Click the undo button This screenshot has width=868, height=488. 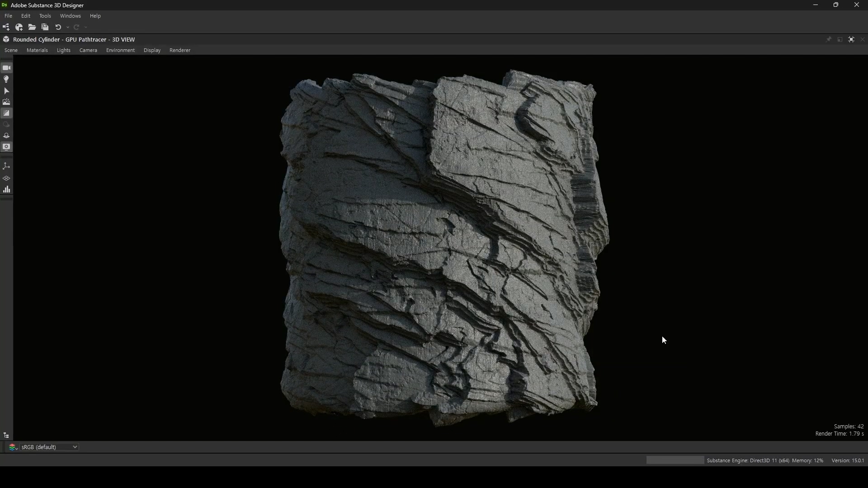[58, 27]
